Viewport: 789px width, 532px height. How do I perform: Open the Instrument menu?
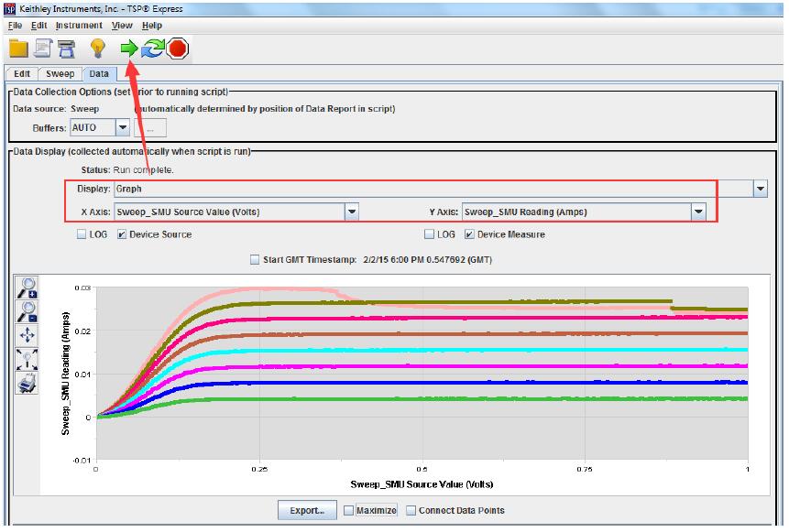coord(79,26)
